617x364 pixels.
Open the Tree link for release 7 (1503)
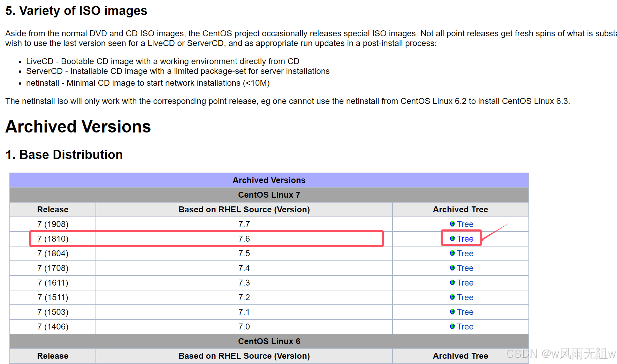point(465,312)
